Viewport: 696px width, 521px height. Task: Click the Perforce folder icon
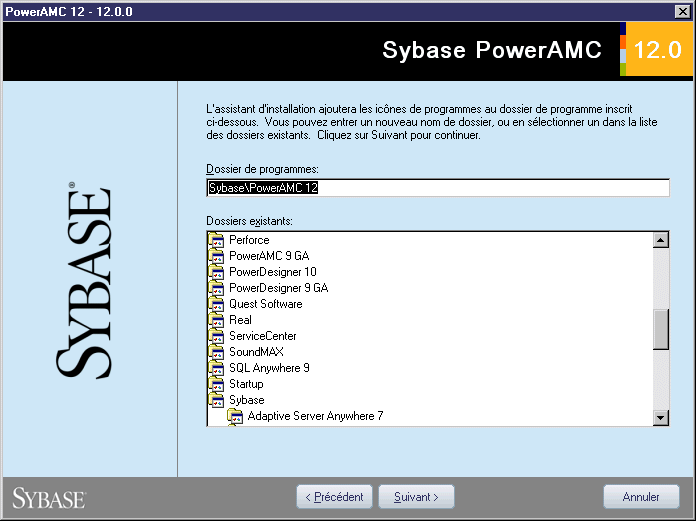pyautogui.click(x=216, y=240)
